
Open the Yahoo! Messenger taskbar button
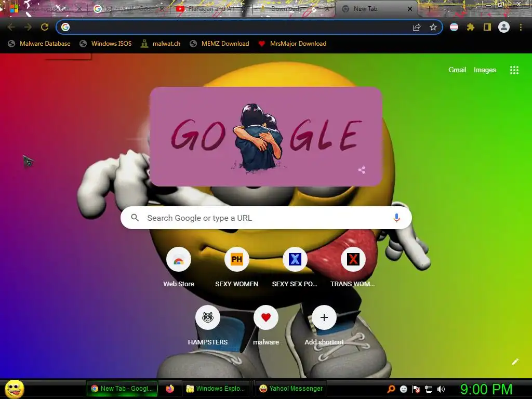[x=291, y=389]
